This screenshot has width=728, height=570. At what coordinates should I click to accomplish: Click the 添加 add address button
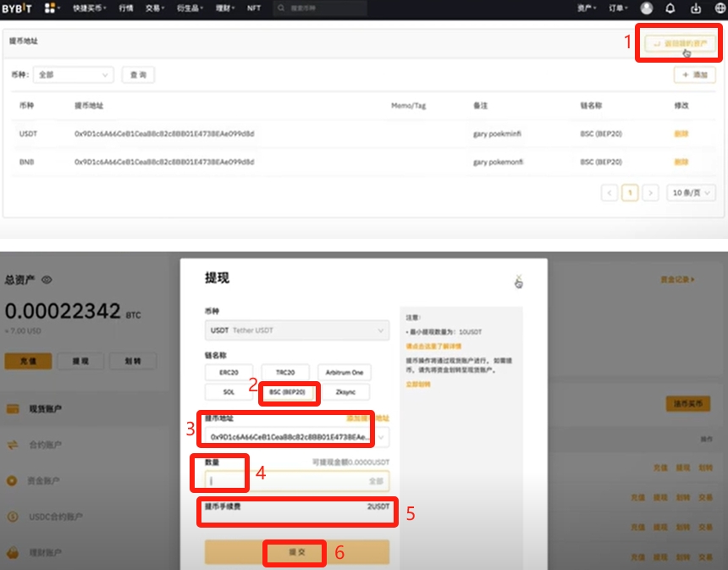[x=695, y=75]
